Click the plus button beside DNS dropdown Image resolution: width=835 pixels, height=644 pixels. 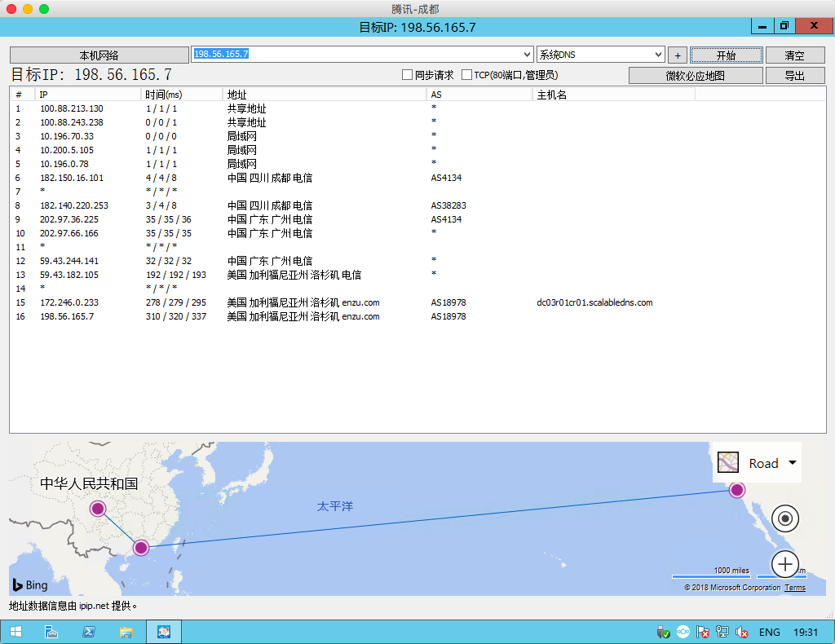click(678, 55)
